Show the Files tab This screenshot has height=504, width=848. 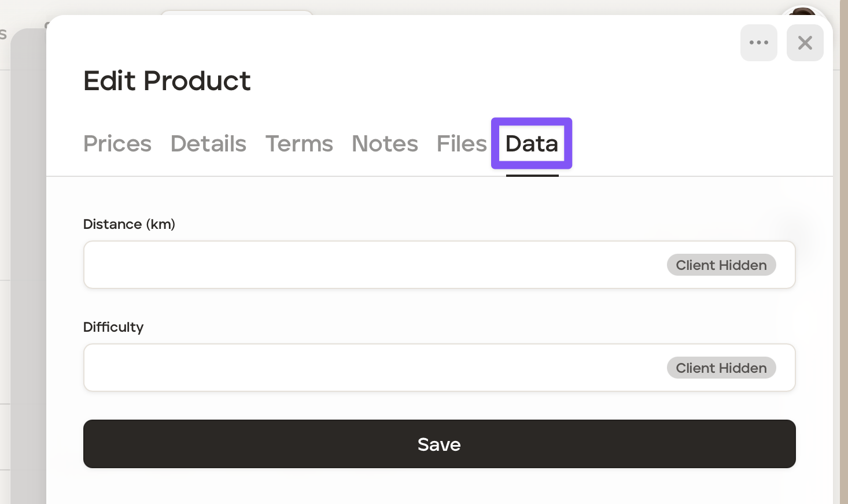pos(462,144)
